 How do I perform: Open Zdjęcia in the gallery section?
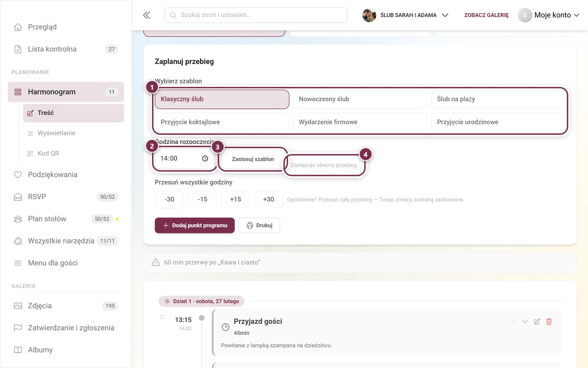click(66, 306)
